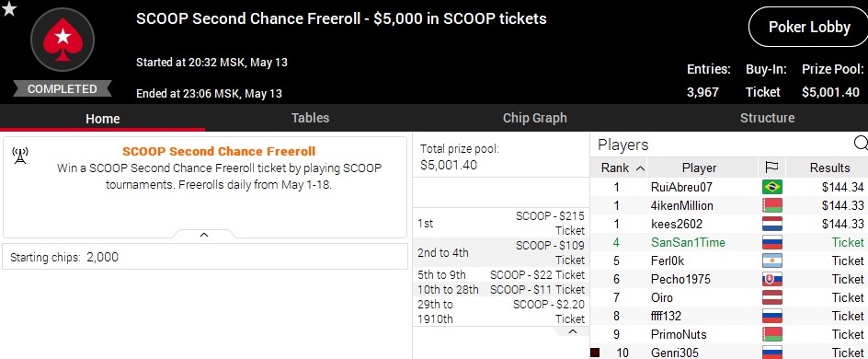This screenshot has width=868, height=359.
Task: Click the PokerStars spade logo
Action: (63, 40)
